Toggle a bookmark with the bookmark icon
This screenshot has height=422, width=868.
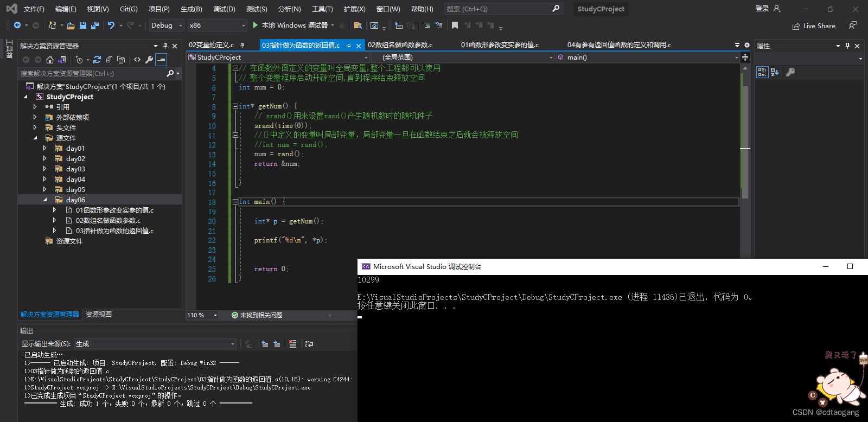pos(455,25)
